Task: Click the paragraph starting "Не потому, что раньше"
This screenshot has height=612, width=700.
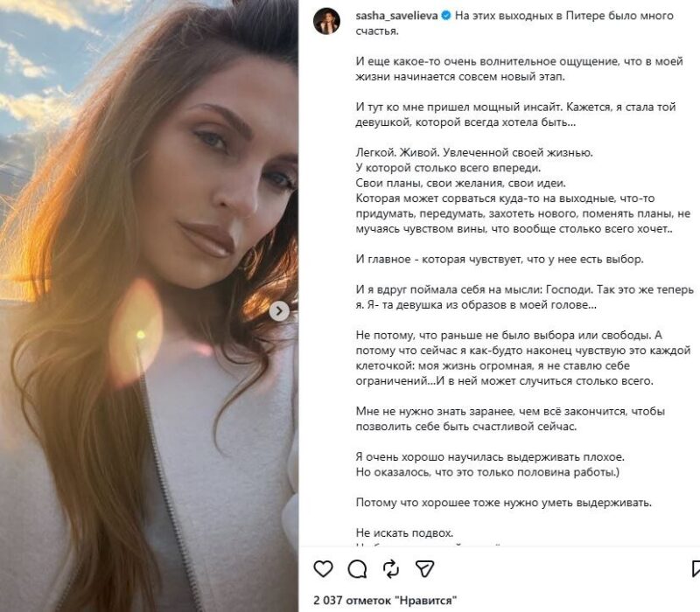Action: coord(522,358)
